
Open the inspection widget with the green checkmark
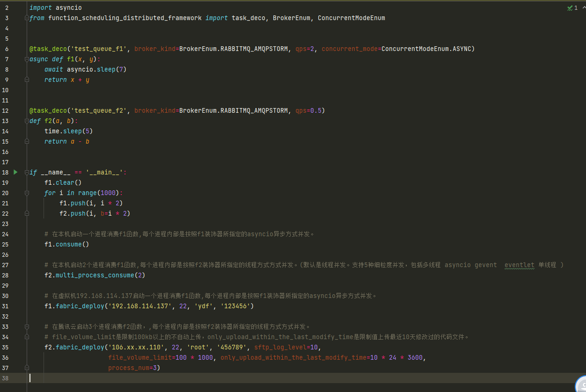(572, 8)
